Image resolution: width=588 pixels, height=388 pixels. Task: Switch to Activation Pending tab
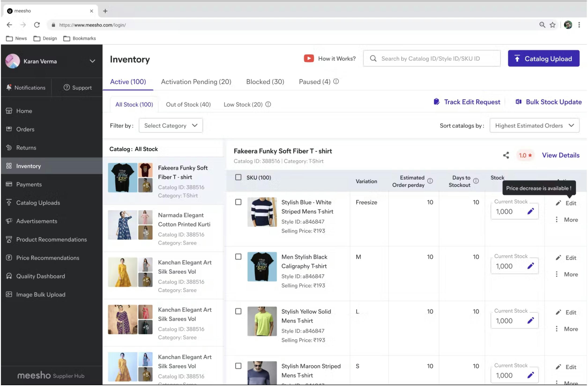click(x=196, y=81)
